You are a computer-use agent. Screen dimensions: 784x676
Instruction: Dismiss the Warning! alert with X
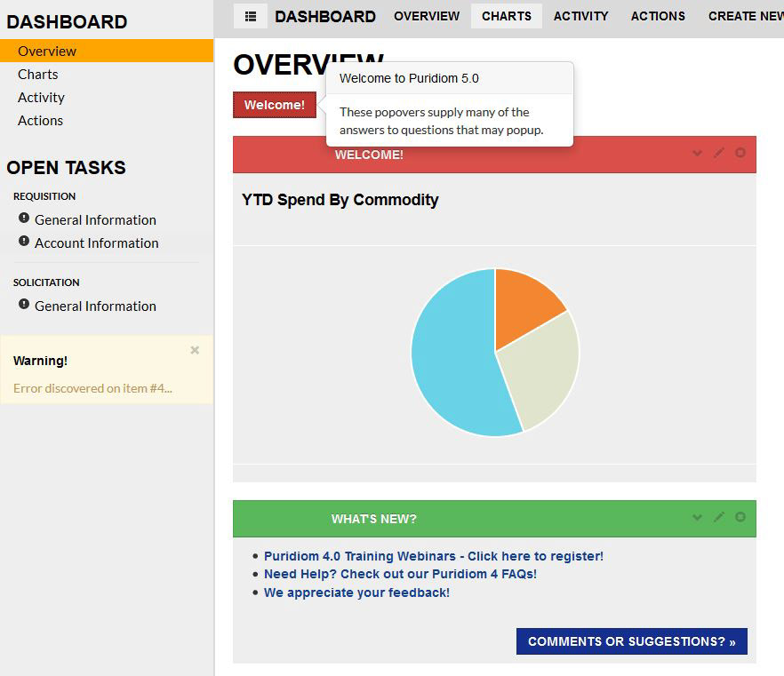click(x=195, y=350)
